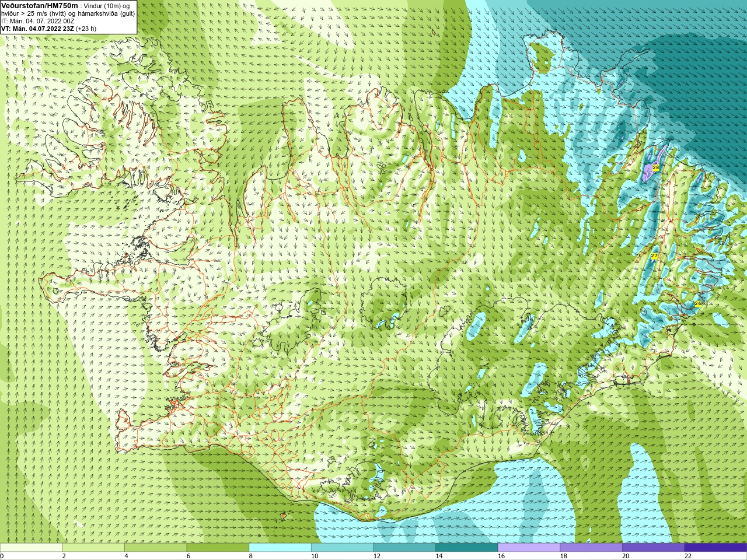
Task: Click the 'Vindur (10m) og' label
Action: pos(107,6)
